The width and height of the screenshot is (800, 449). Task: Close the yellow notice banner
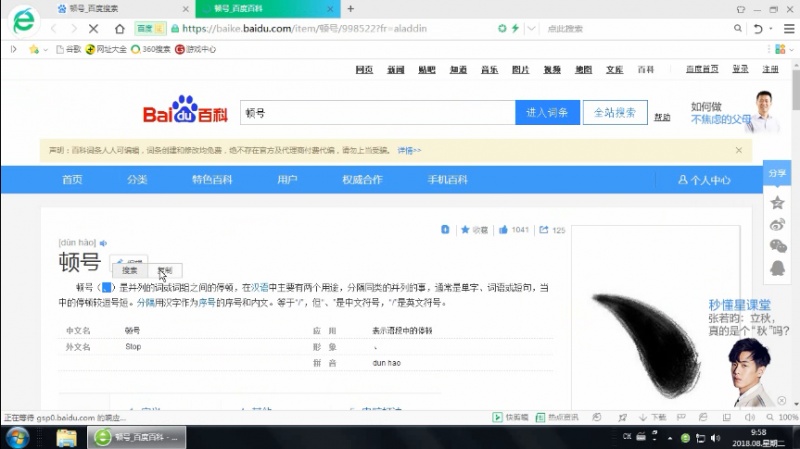coord(739,150)
